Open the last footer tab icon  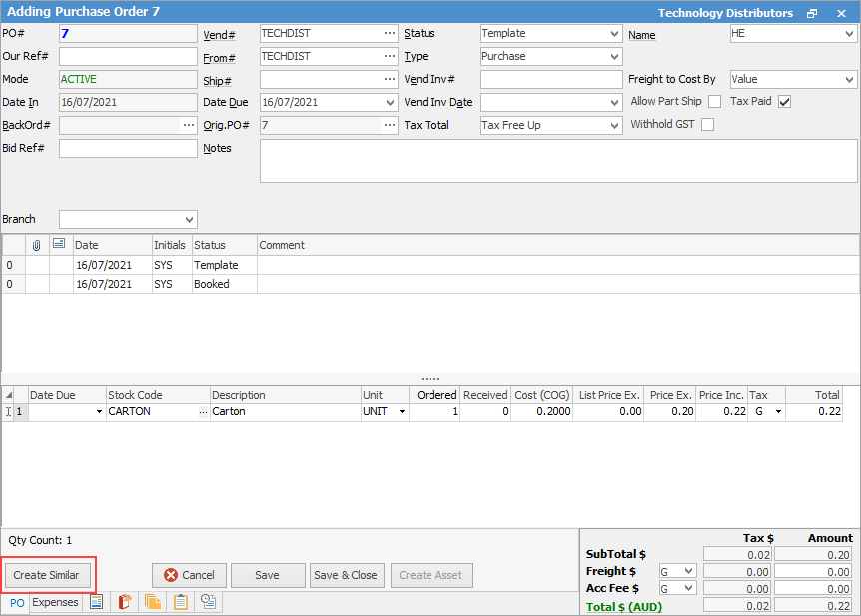click(209, 602)
